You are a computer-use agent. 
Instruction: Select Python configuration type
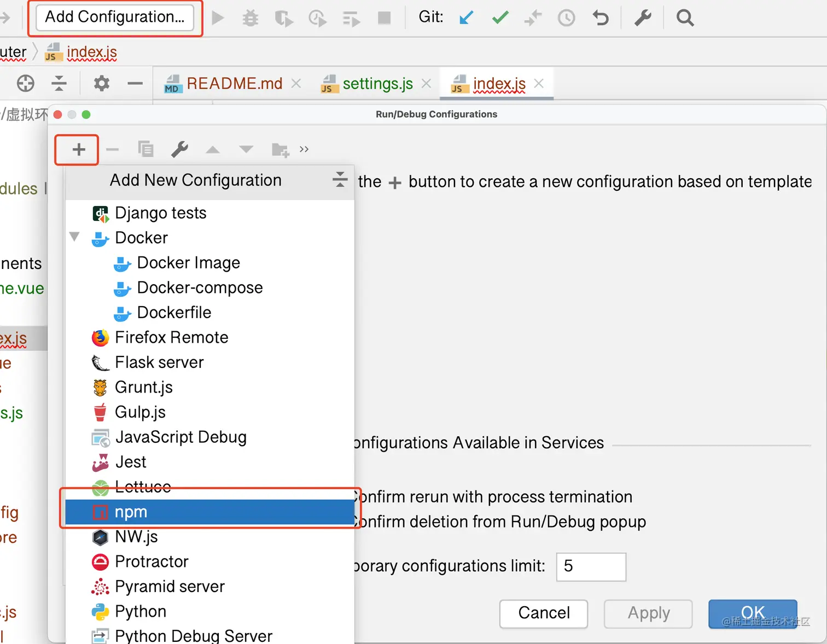click(210, 612)
